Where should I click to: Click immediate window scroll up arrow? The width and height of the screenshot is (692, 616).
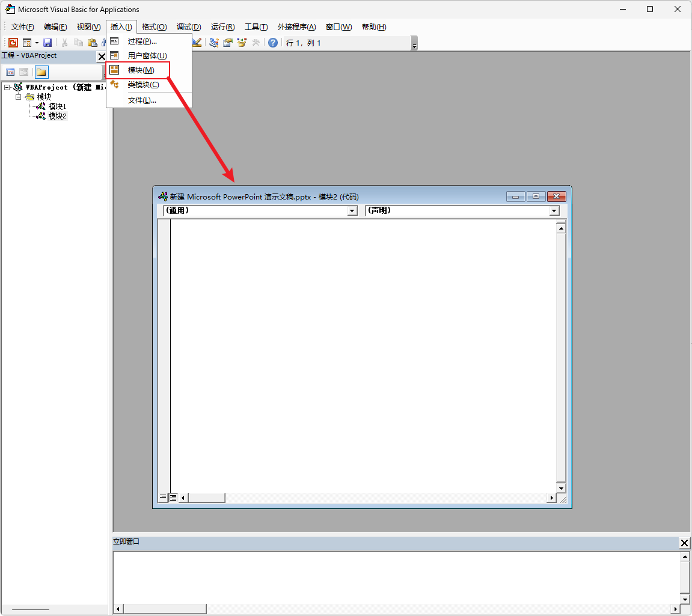(685, 557)
